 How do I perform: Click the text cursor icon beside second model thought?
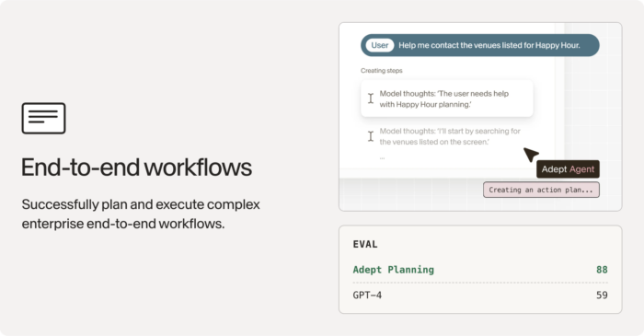coord(371,136)
